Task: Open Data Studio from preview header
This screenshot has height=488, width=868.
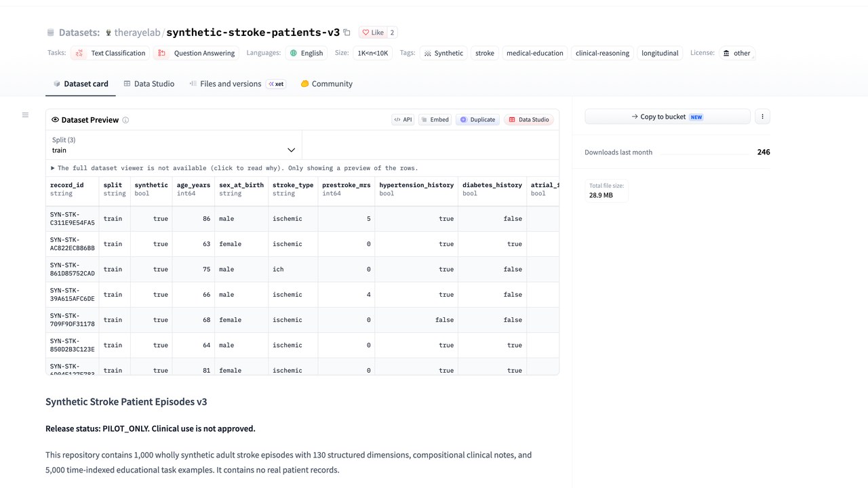Action: tap(529, 120)
